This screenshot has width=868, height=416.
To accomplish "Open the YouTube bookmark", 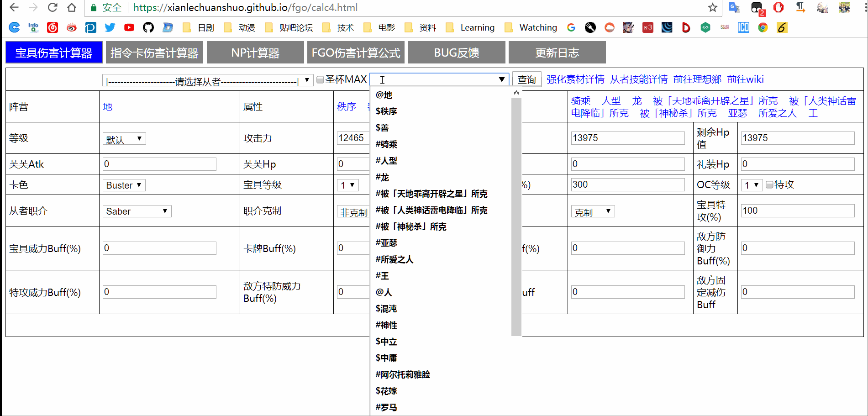I will click(129, 27).
